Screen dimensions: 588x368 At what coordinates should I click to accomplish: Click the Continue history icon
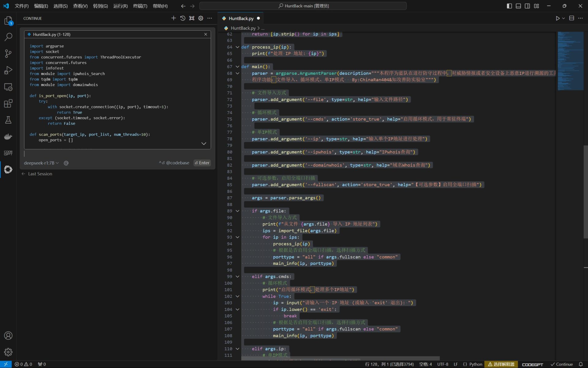click(183, 18)
